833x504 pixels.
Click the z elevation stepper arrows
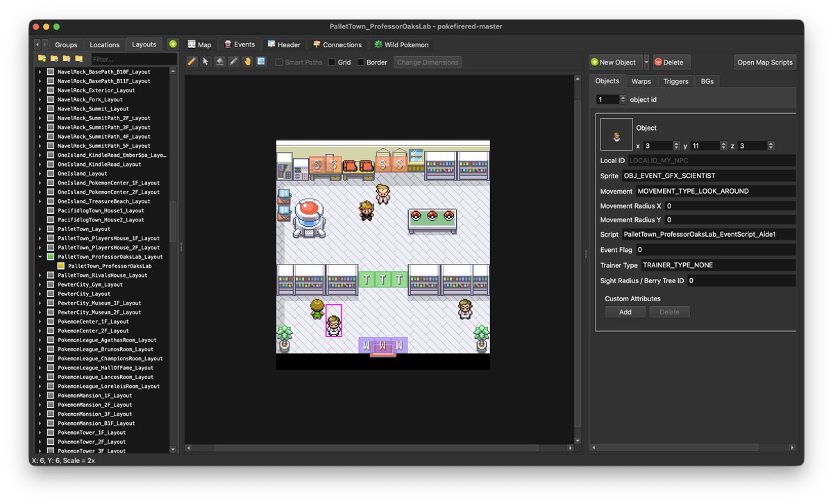tap(771, 146)
